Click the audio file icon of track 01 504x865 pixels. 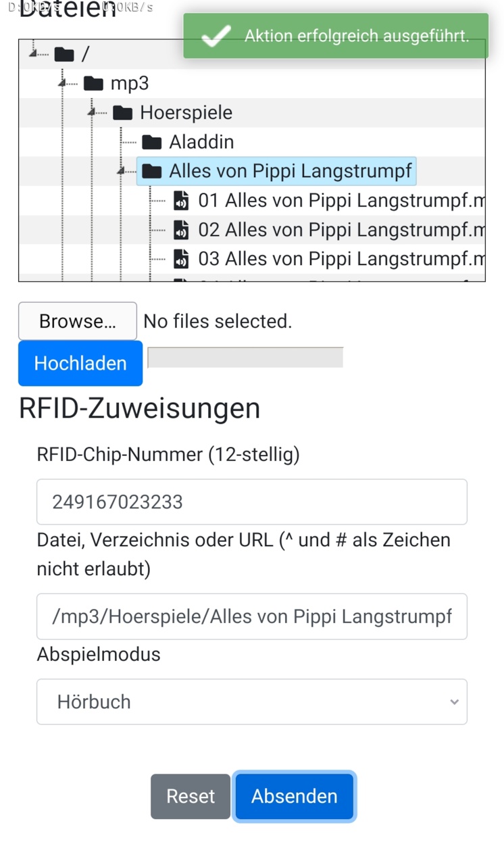(x=181, y=201)
